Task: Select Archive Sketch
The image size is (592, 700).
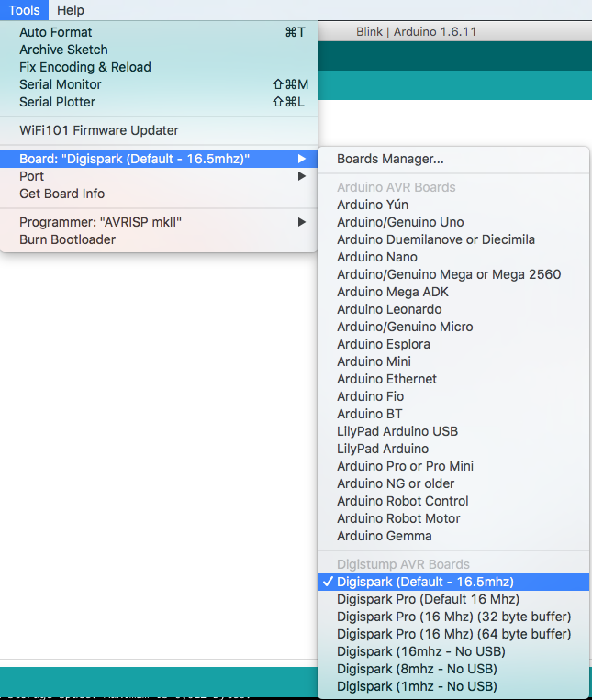Action: click(159, 50)
